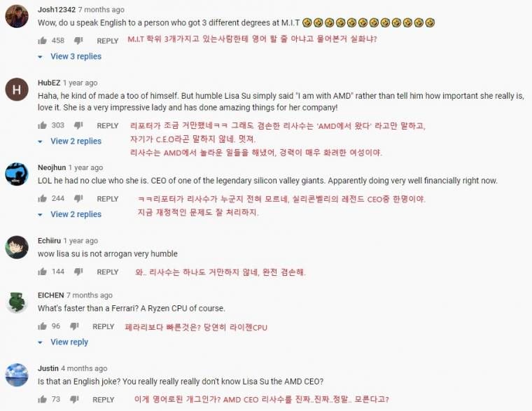
Task: Like Justin's comment with thumbs up
Action: [x=43, y=399]
